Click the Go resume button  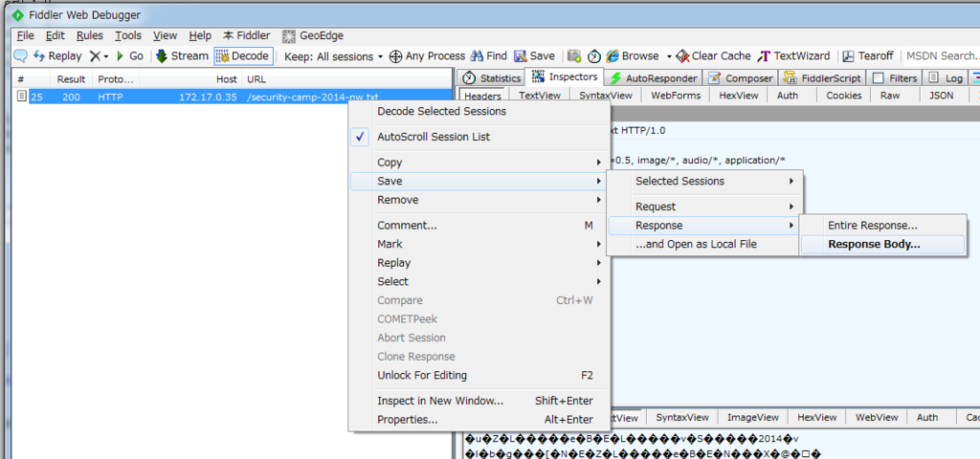click(x=130, y=56)
